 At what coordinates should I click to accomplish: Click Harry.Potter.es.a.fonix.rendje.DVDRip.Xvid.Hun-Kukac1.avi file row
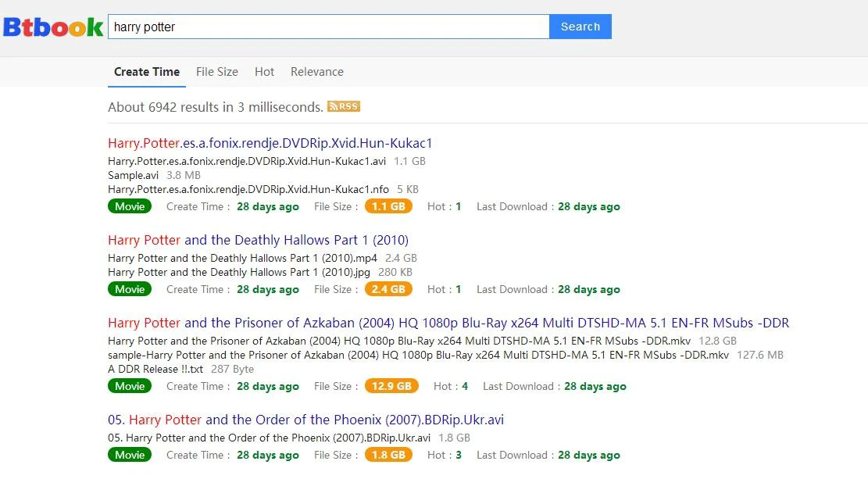point(267,161)
